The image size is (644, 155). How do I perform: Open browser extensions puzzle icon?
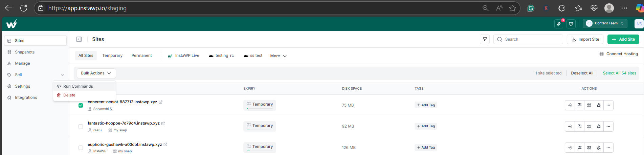(561, 8)
